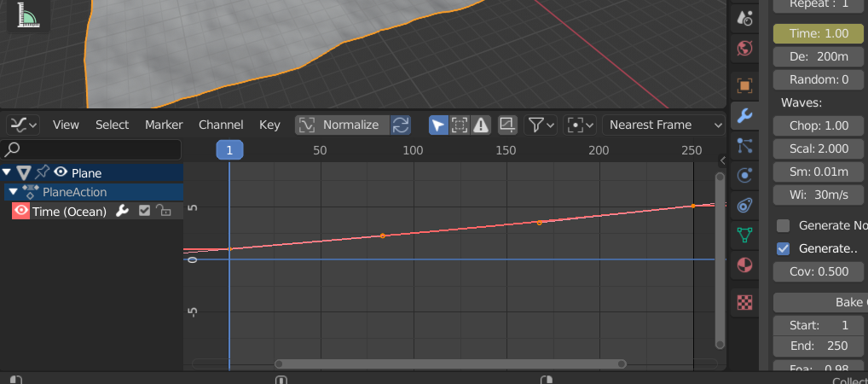Open Texture properties checker tab
The image size is (868, 384).
click(745, 303)
